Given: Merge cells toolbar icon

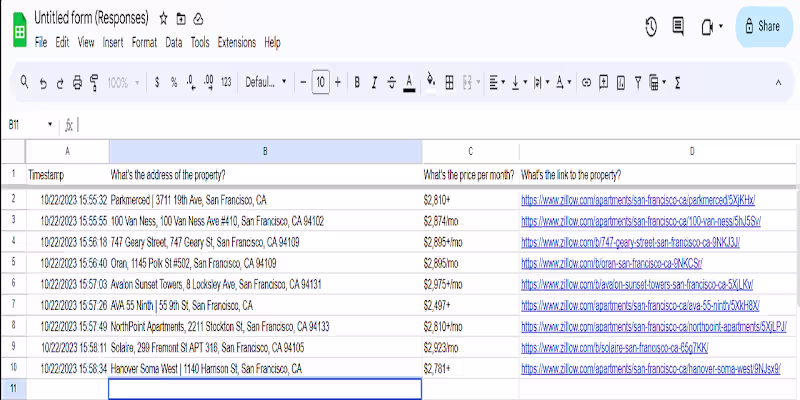Looking at the screenshot, I should pos(467,83).
